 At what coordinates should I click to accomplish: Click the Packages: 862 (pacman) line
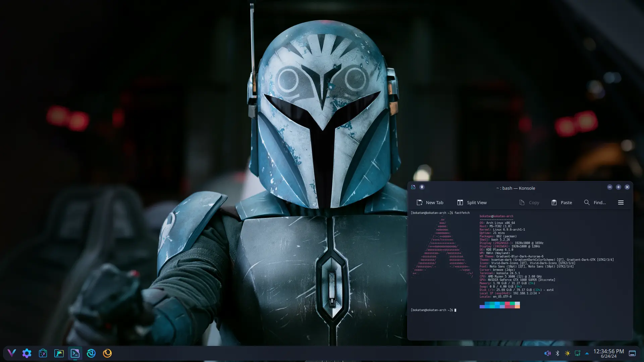[498, 236]
